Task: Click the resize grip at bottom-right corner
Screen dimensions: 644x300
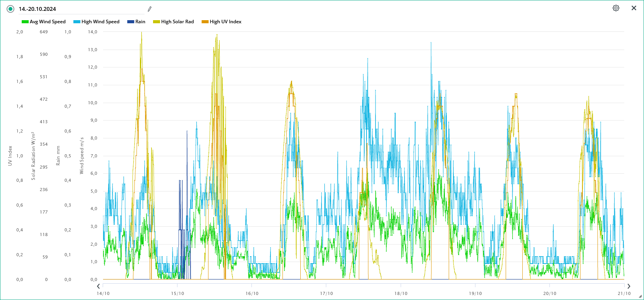Action: pos(641,297)
